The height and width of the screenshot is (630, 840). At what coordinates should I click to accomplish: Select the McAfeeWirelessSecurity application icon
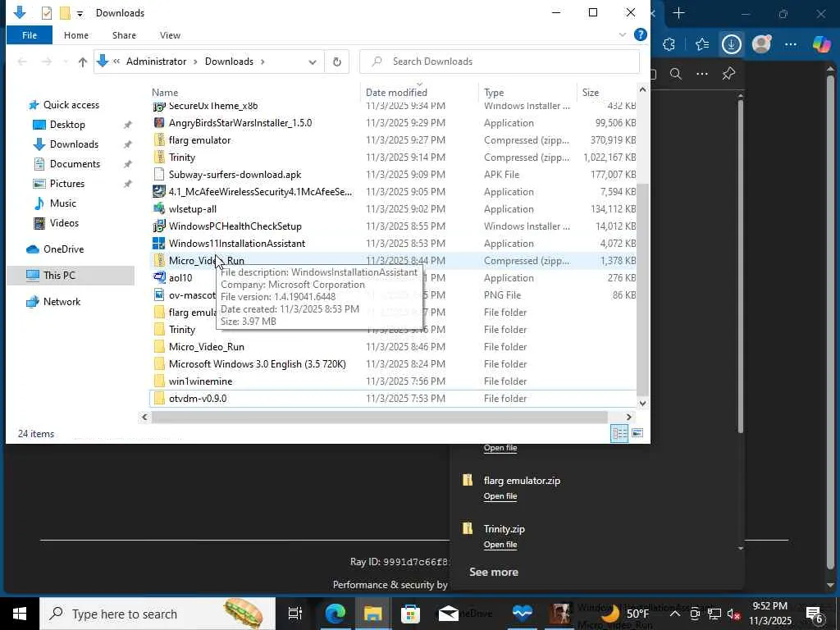click(159, 191)
